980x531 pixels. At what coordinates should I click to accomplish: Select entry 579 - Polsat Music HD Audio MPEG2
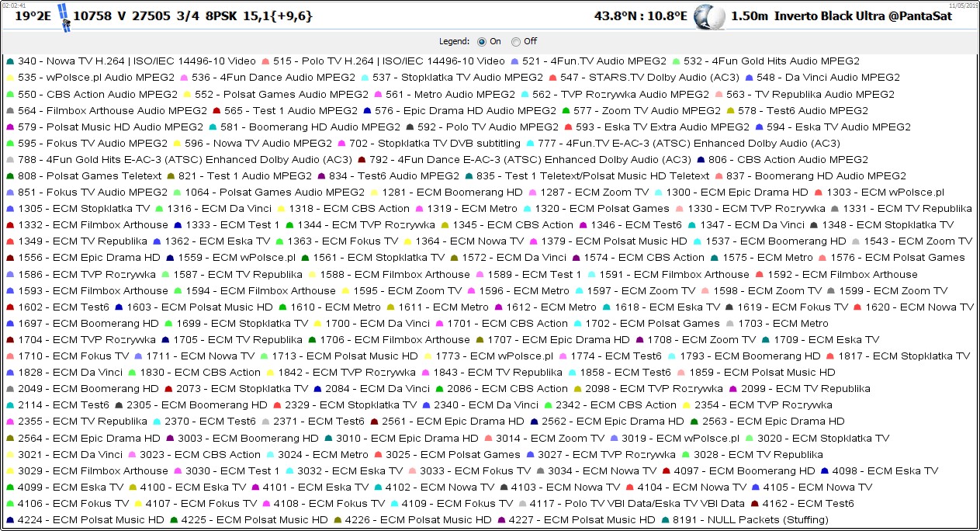click(x=110, y=127)
